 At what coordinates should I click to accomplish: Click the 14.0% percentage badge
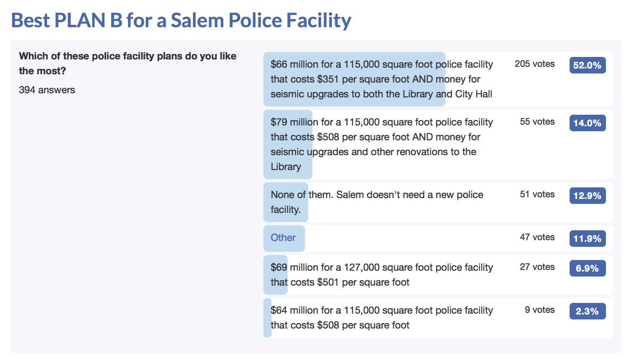[x=587, y=123]
